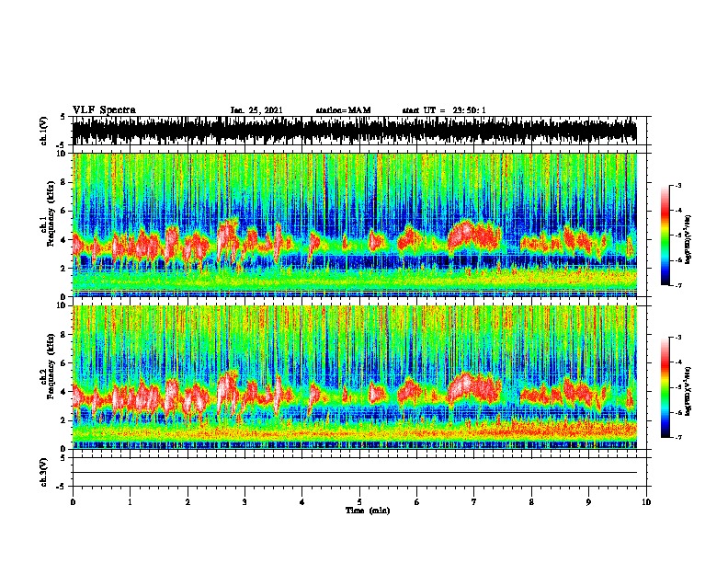The width and height of the screenshot is (728, 563).
Task: Click the ch.1 spectrogram color bar
Action: point(665,236)
